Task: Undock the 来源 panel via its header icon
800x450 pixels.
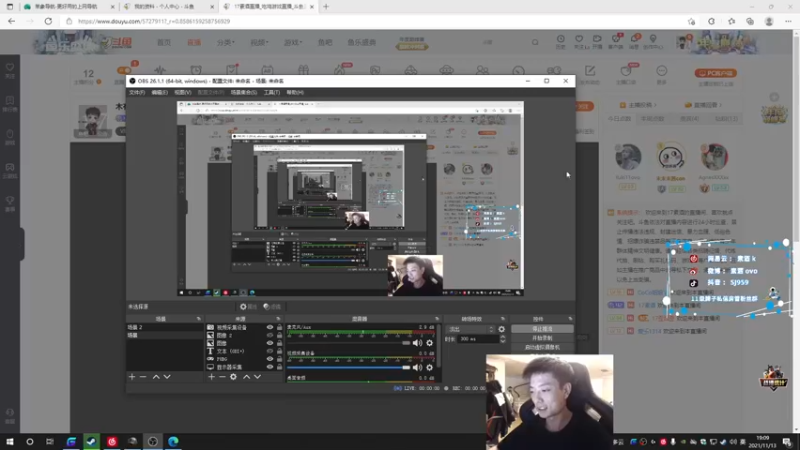Action: coord(278,319)
